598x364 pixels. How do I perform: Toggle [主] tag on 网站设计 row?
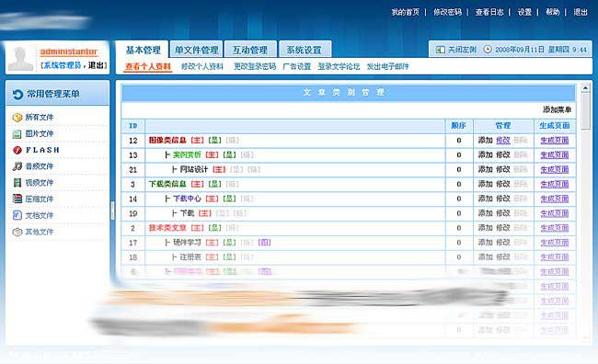(x=219, y=170)
